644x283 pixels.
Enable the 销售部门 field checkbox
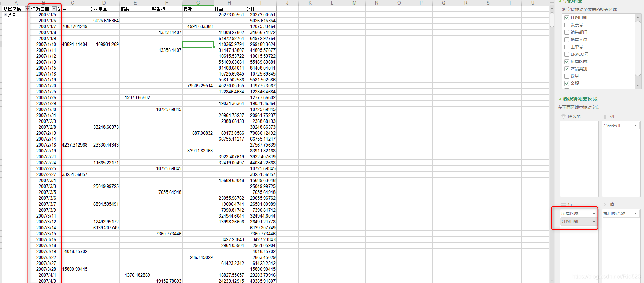567,32
